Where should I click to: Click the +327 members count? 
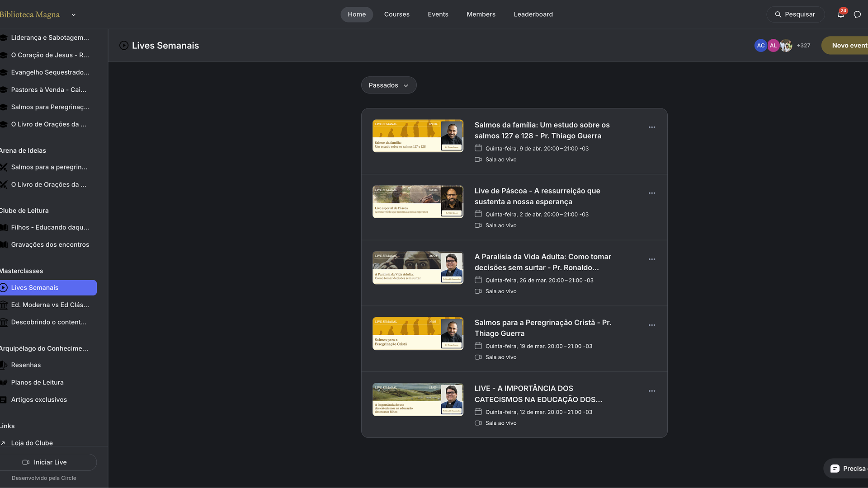click(x=803, y=46)
